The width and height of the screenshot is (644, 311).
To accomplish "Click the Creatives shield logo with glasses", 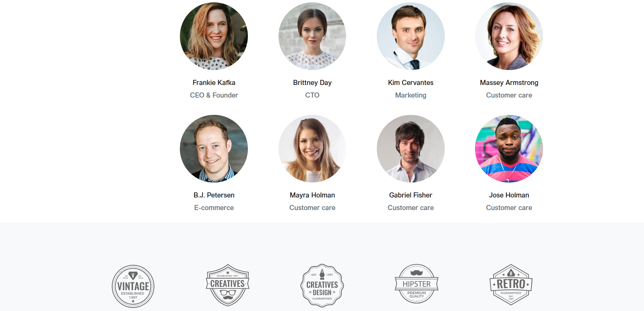I will point(228,285).
